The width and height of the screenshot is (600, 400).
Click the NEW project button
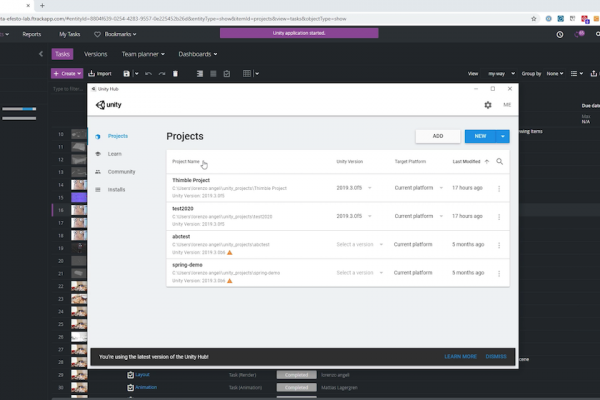click(480, 136)
